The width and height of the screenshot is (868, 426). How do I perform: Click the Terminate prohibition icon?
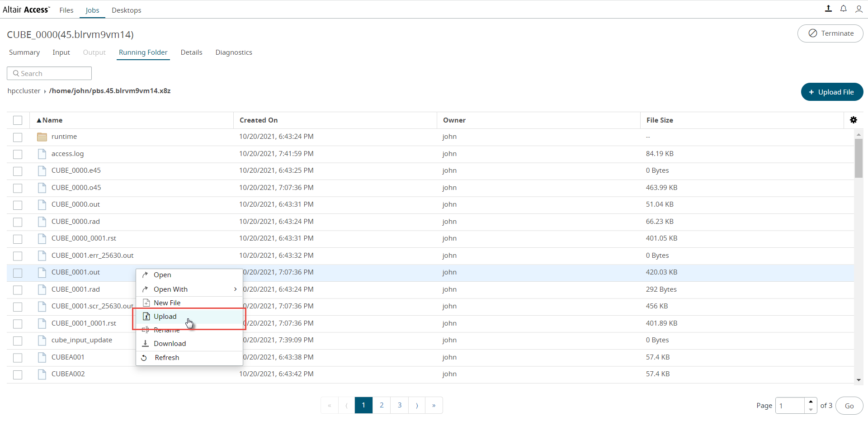point(813,33)
